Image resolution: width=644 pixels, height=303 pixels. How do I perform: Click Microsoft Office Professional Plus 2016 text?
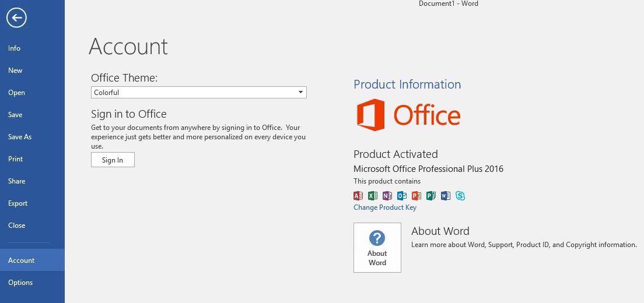coord(428,168)
